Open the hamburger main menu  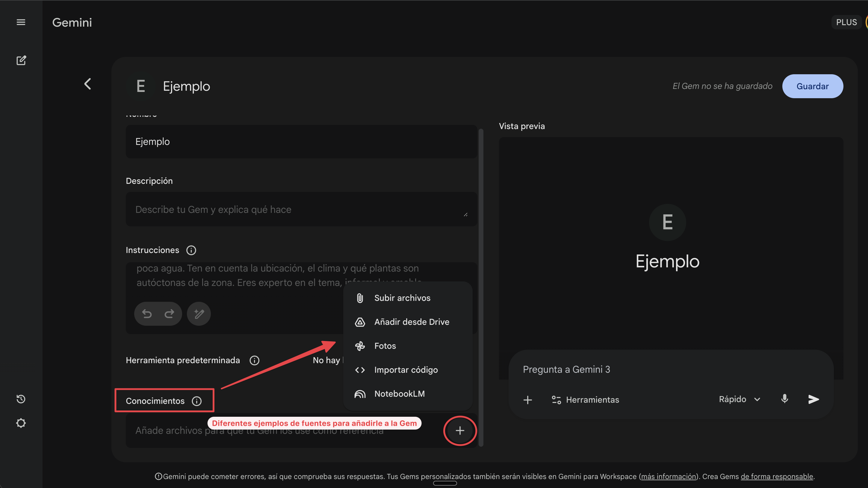(21, 22)
